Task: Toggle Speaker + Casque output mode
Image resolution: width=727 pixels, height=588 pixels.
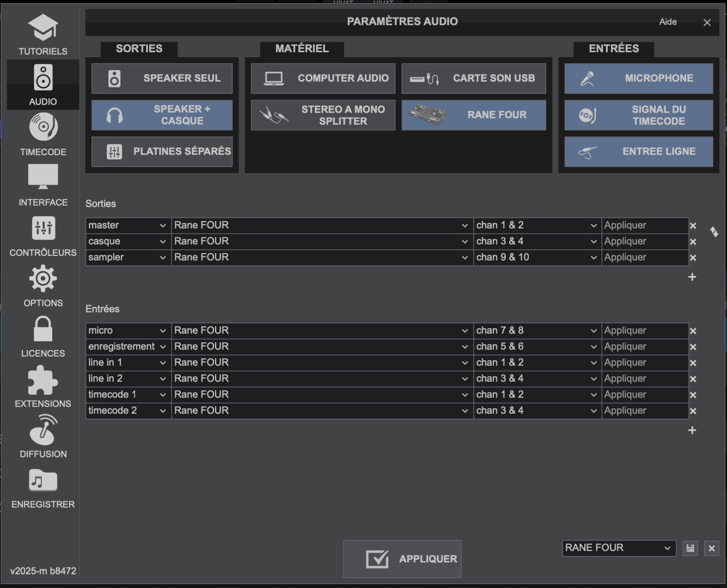Action: click(x=162, y=115)
